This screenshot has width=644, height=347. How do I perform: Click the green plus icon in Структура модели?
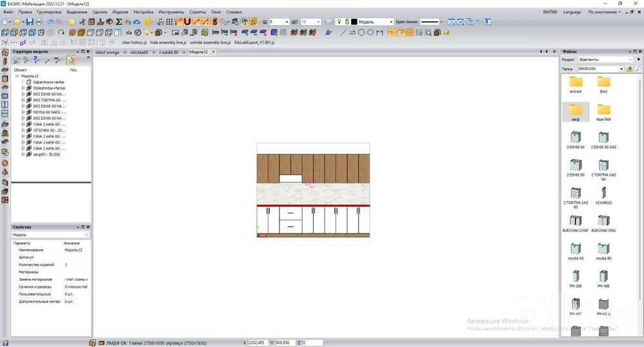point(26,61)
